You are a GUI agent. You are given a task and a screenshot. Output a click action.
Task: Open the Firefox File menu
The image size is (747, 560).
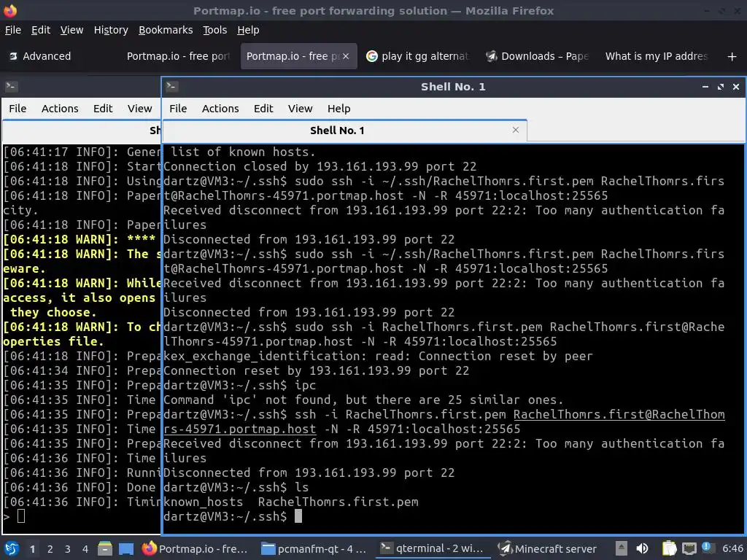pyautogui.click(x=13, y=30)
